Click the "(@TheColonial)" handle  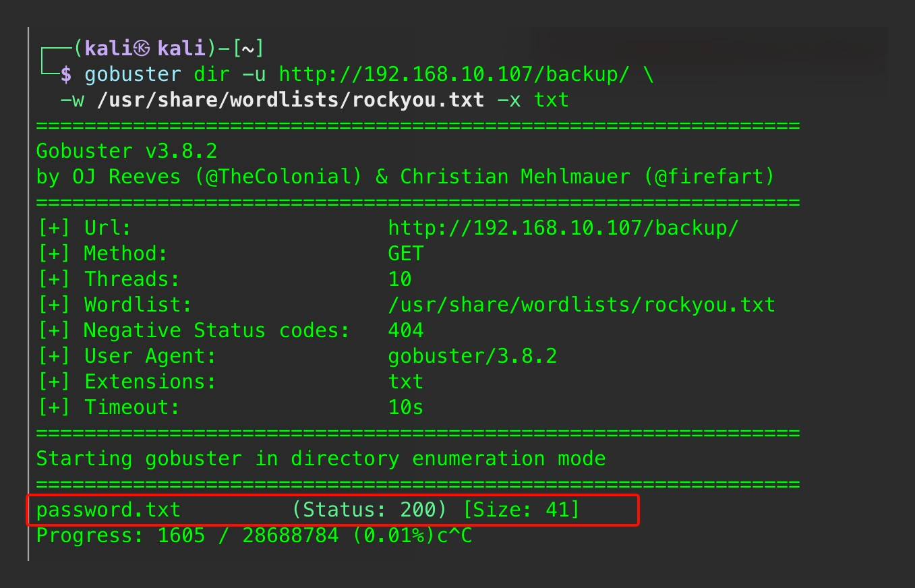click(x=278, y=177)
